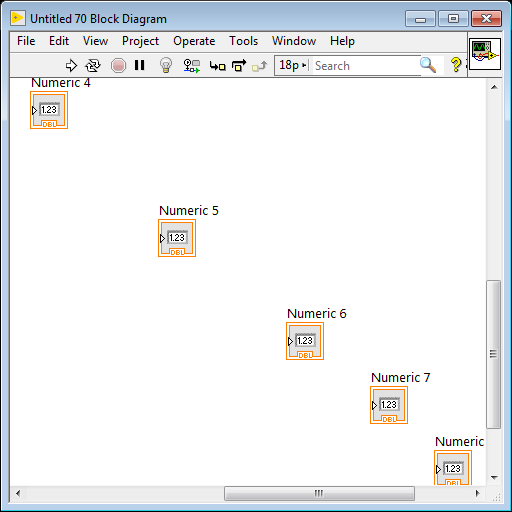Open the Tools menu
The image size is (512, 512).
click(243, 41)
